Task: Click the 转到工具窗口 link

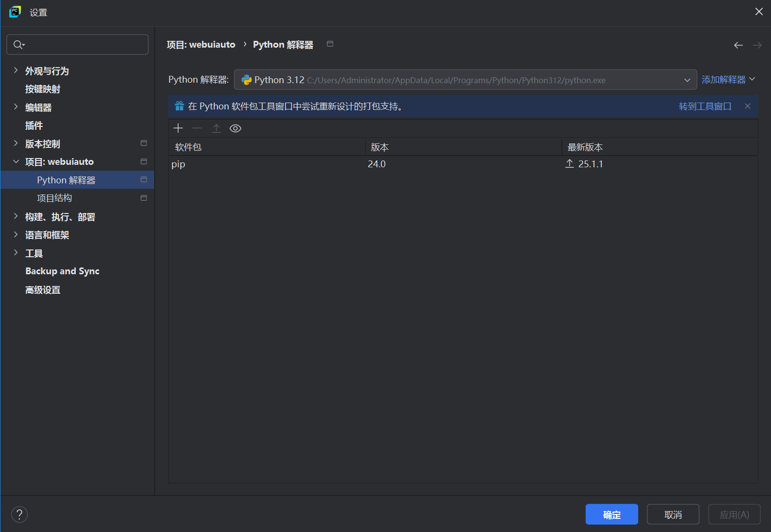Action: tap(705, 106)
